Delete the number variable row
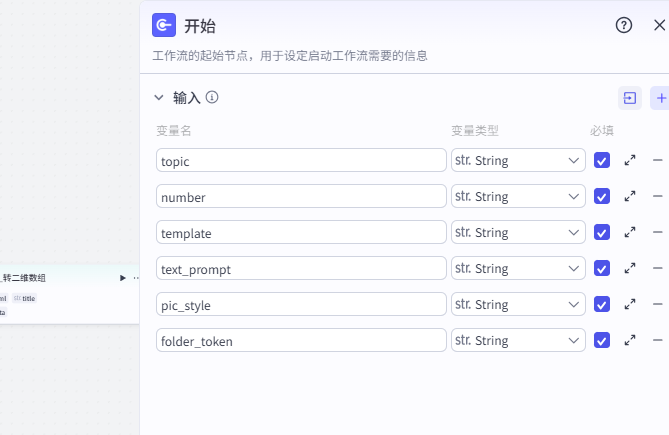Viewport: 669px width, 435px height. (657, 196)
